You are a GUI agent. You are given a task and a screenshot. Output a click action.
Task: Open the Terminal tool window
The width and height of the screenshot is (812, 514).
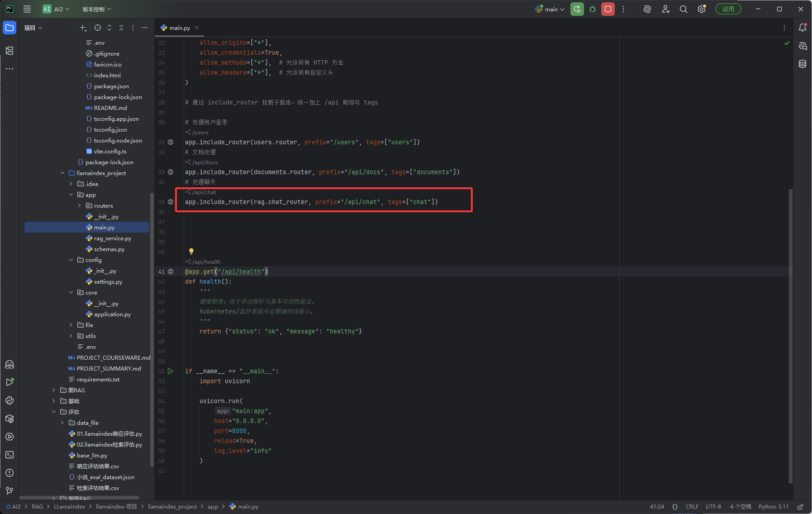coord(9,455)
